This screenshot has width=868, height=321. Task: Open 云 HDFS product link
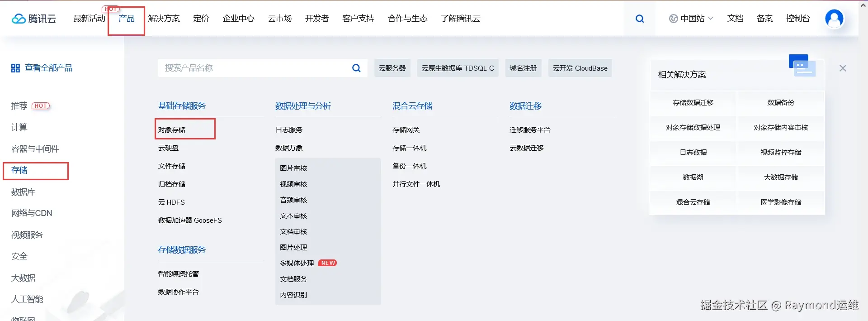coord(171,202)
